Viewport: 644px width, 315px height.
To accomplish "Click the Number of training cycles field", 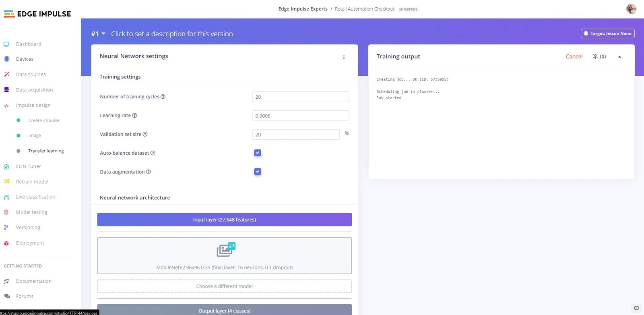I will click(301, 97).
